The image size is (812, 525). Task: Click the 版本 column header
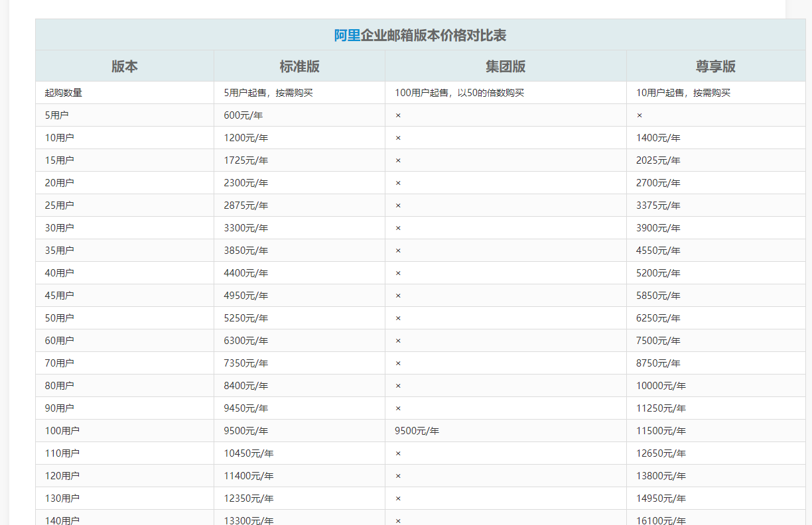[125, 66]
